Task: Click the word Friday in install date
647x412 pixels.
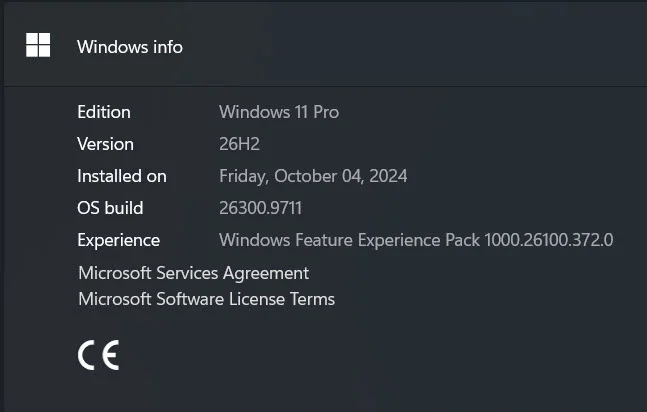Action: [x=244, y=177]
